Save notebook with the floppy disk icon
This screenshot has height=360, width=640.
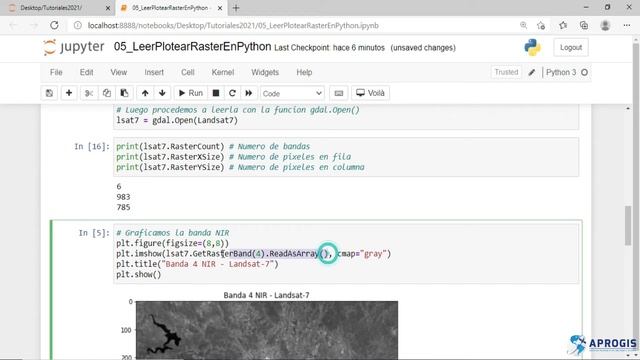49,93
